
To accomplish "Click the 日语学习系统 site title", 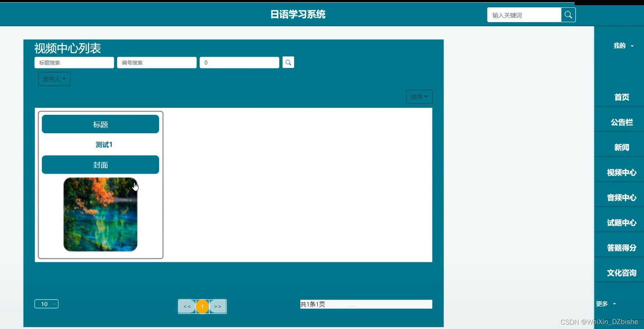I will [x=298, y=14].
